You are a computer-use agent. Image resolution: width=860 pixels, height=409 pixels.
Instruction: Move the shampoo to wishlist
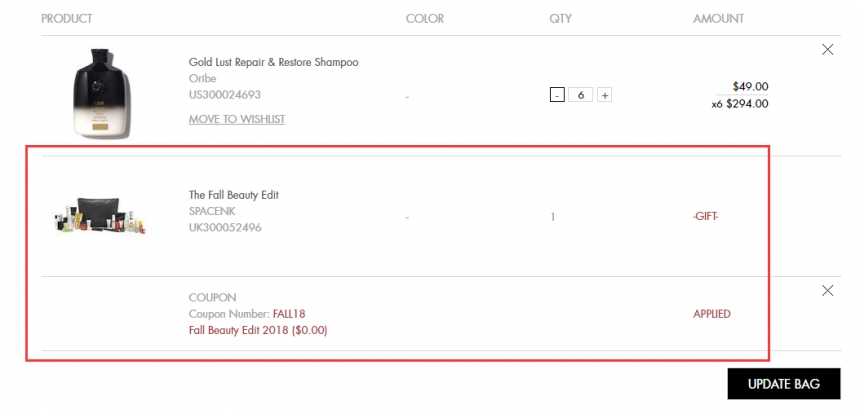click(x=236, y=119)
